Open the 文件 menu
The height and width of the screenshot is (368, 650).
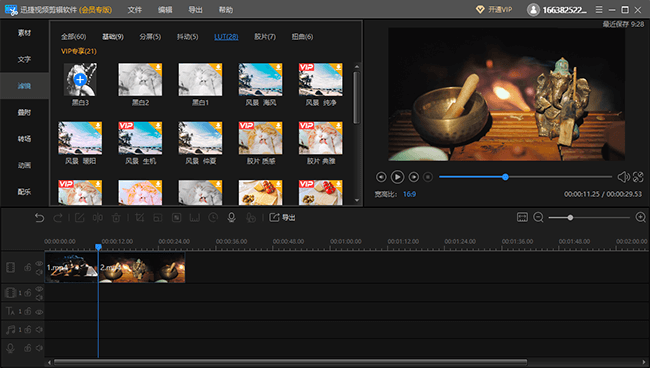pos(134,10)
